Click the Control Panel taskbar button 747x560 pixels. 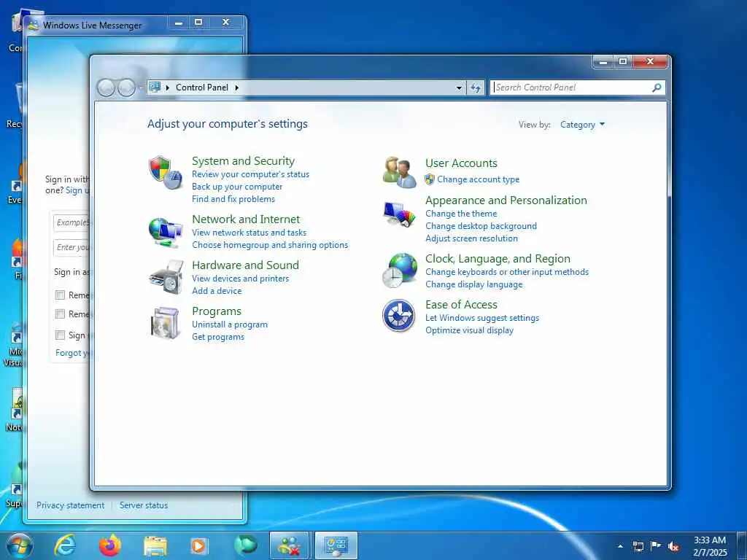[336, 545]
